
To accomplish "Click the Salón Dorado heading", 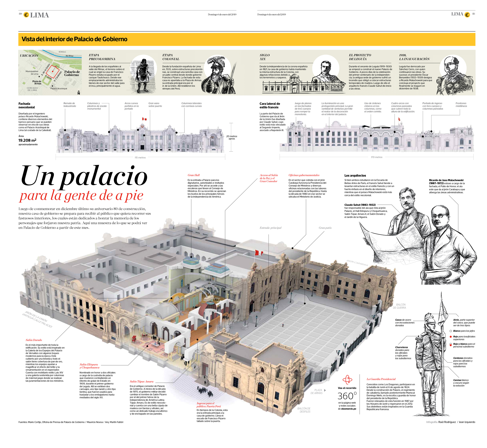I will click(x=34, y=340).
